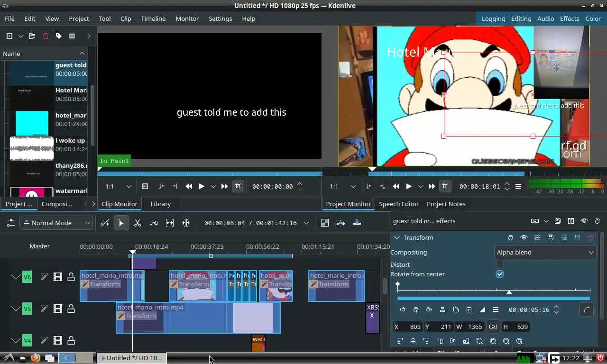This screenshot has height=364, width=607.
Task: Open timeline track settings icon
Action: pyautogui.click(x=10, y=223)
